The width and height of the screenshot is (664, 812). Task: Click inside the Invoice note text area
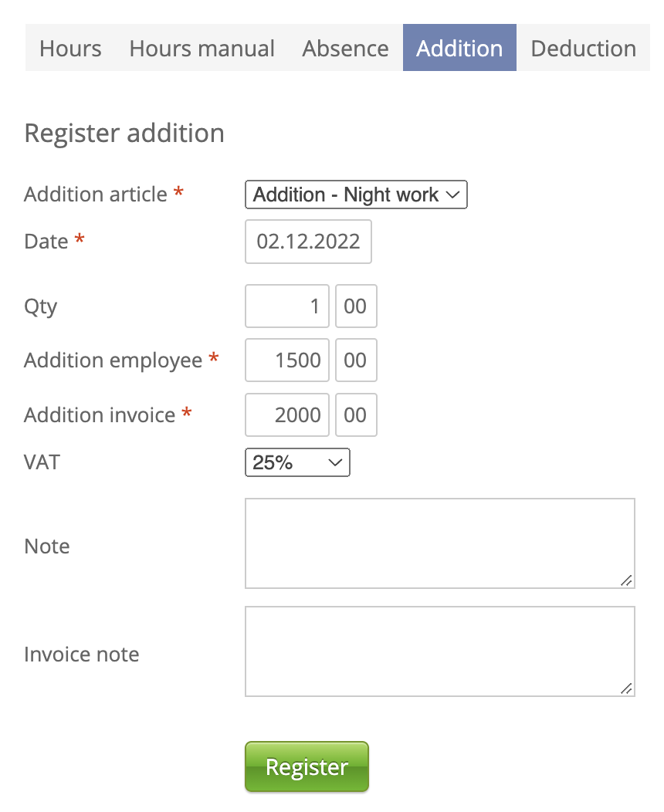(439, 651)
